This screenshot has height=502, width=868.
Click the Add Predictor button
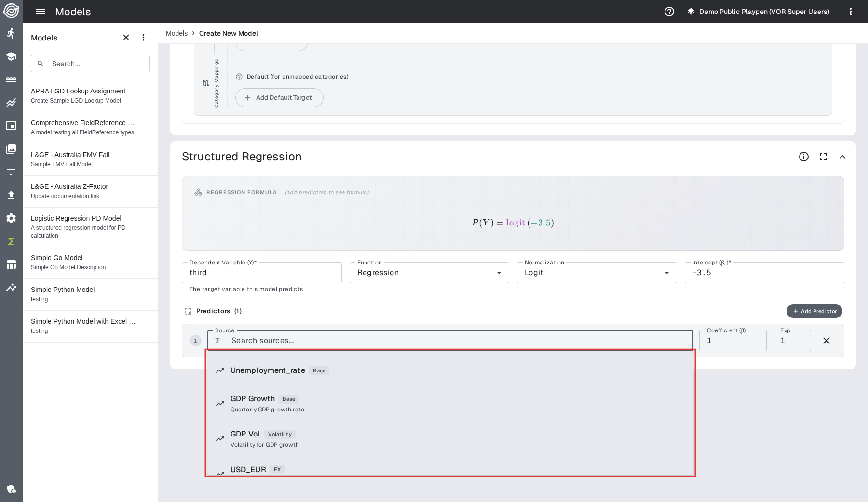coord(814,311)
